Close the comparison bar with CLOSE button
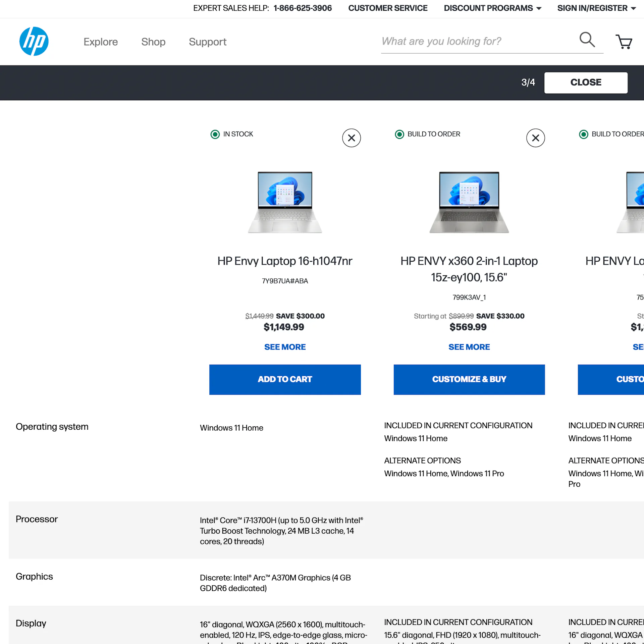Image resolution: width=644 pixels, height=644 pixels. point(586,83)
